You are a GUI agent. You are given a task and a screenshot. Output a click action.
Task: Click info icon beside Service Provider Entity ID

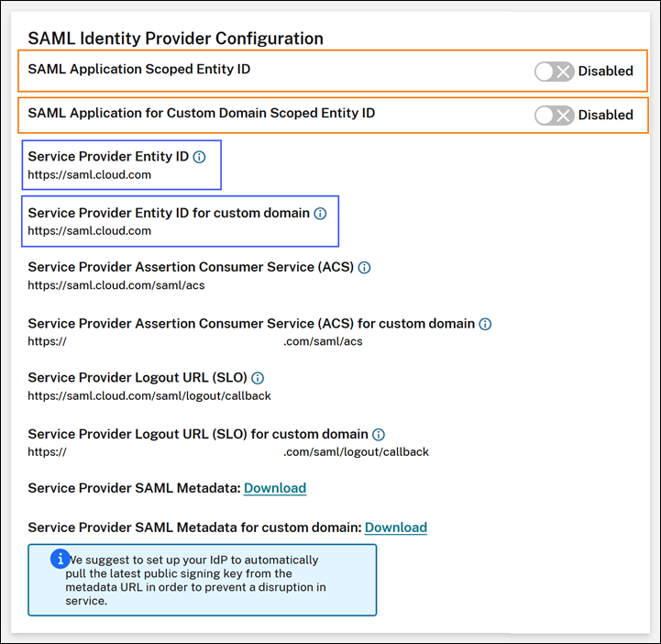pyautogui.click(x=200, y=157)
